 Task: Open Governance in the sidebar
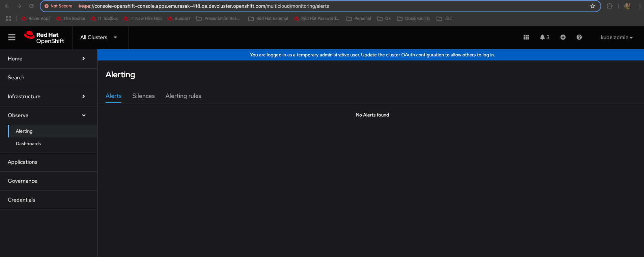(x=49, y=181)
